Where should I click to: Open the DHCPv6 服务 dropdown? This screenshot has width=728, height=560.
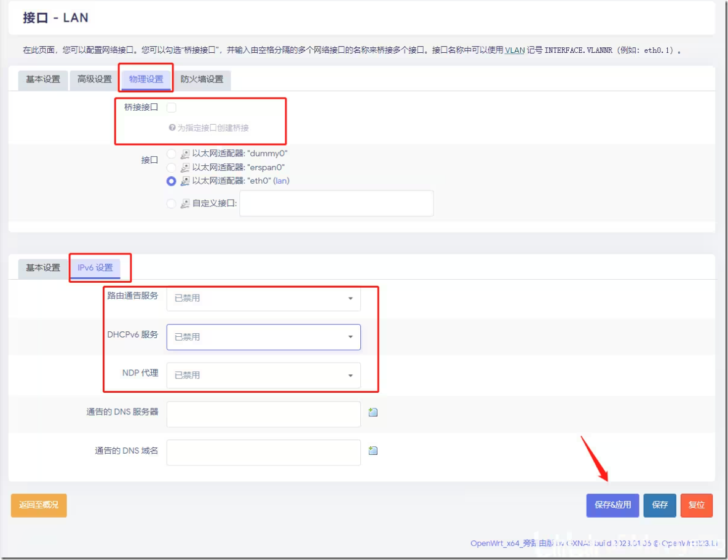coord(264,337)
